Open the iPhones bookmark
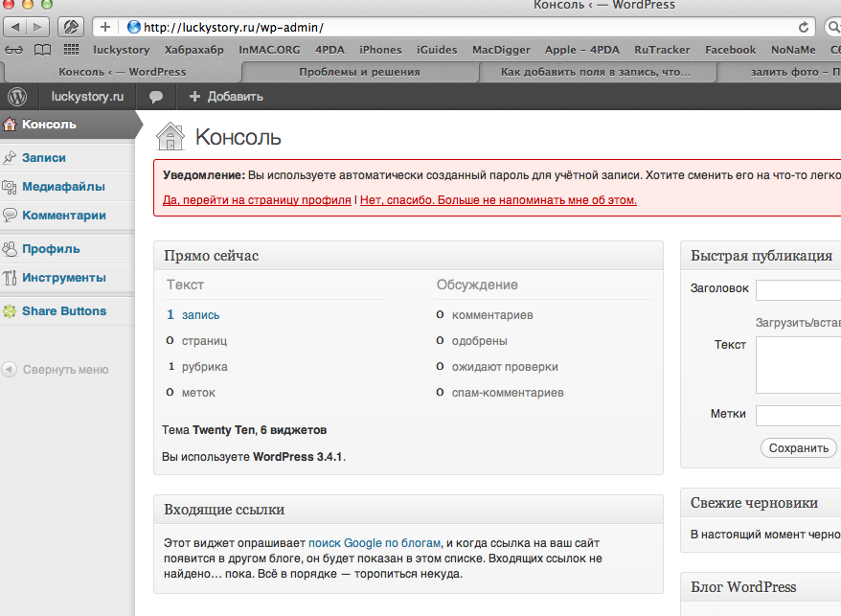The width and height of the screenshot is (841, 616). (380, 50)
